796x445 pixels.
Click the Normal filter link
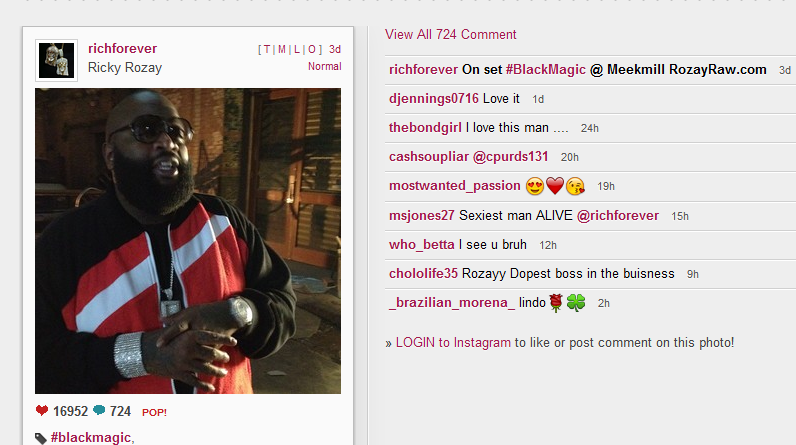(324, 66)
